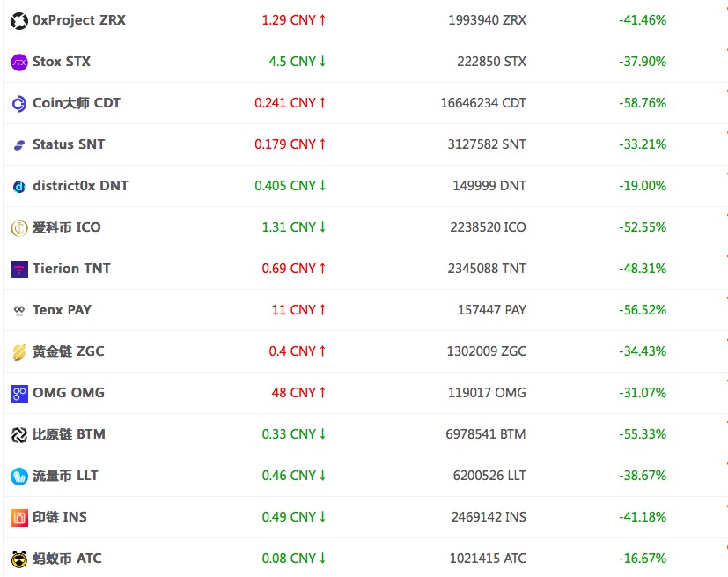The height and width of the screenshot is (577, 728).
Task: Click the 蚂蚁币 ATC bee icon
Action: (x=19, y=559)
